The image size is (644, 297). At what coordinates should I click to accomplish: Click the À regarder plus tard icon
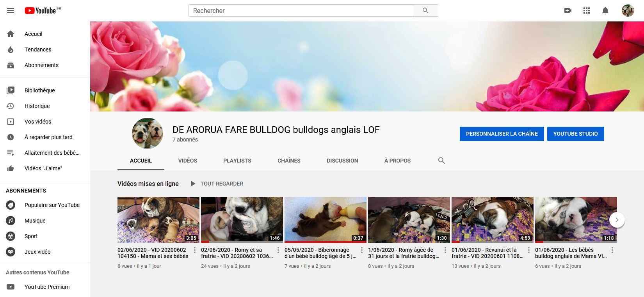11,137
